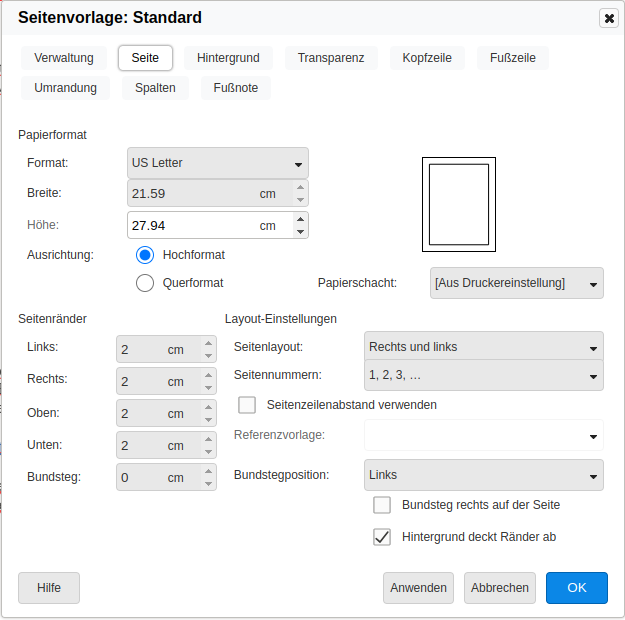
Task: Click the page preview thumbnail
Action: pyautogui.click(x=459, y=204)
